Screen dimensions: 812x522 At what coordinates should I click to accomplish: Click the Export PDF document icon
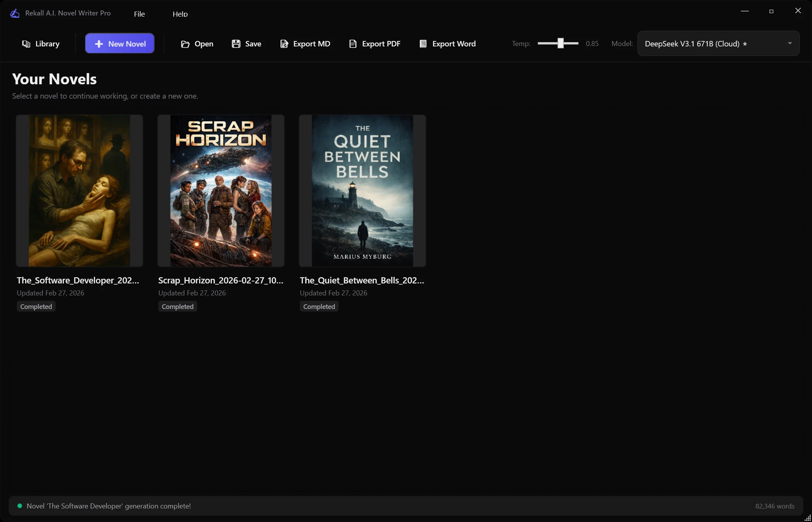[x=353, y=44]
